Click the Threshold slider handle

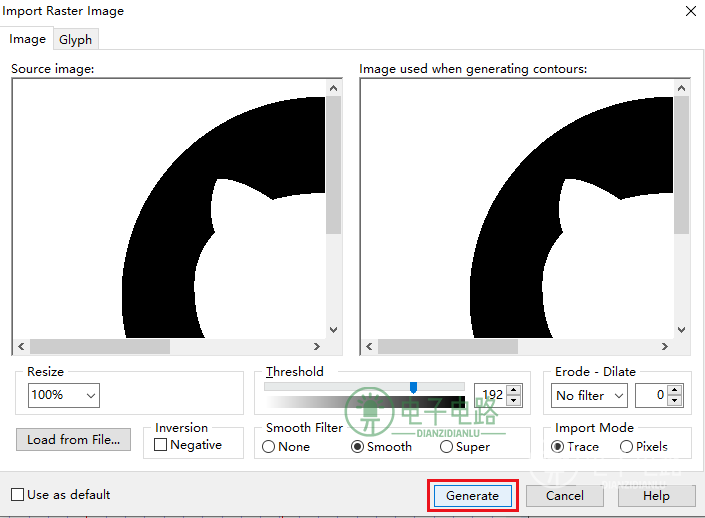413,387
